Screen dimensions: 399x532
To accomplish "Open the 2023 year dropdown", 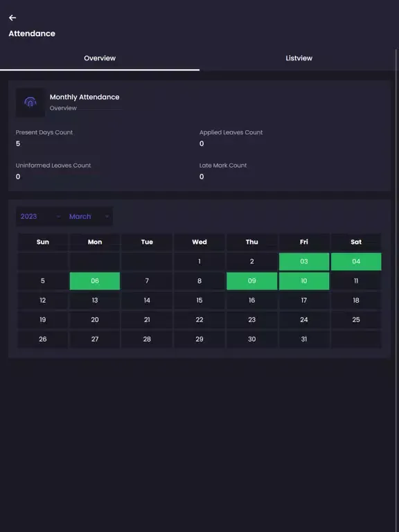I will click(40, 216).
